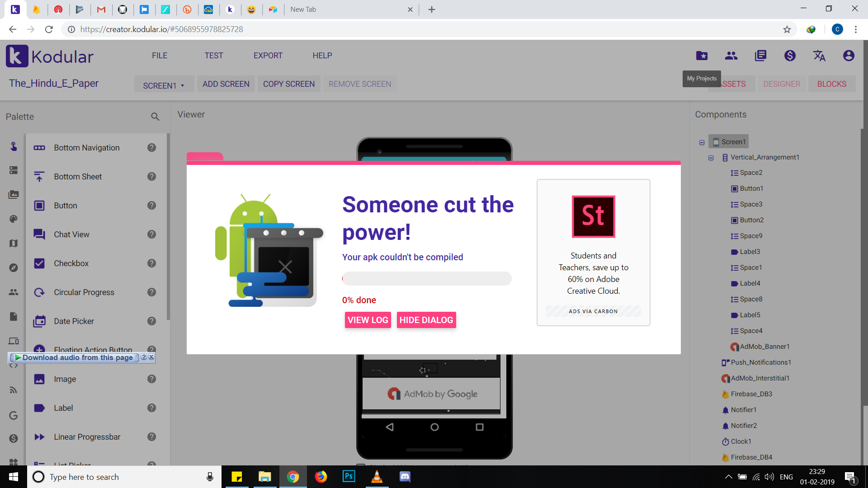868x488 pixels.
Task: Collapse the Screen1 tree node
Action: click(x=702, y=142)
